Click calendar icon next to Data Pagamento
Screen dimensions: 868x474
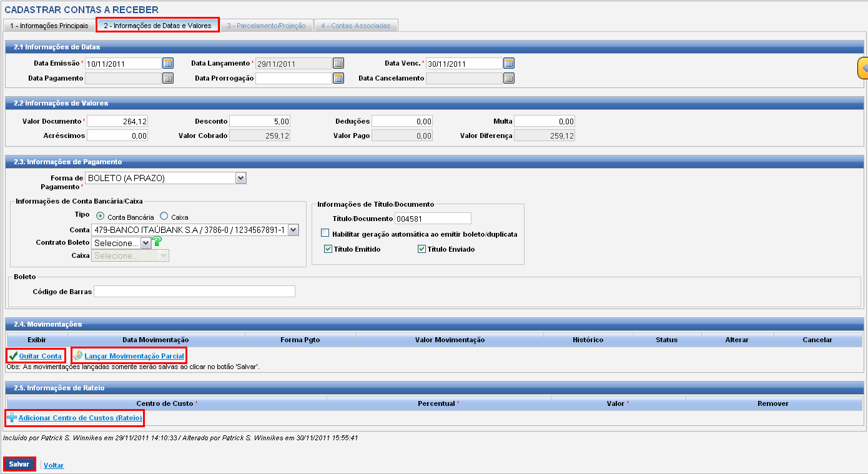point(168,78)
